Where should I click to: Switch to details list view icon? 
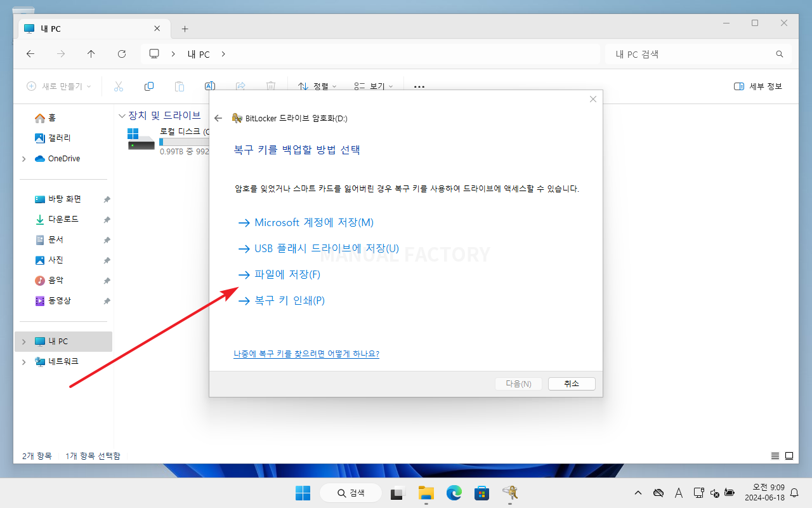775,456
